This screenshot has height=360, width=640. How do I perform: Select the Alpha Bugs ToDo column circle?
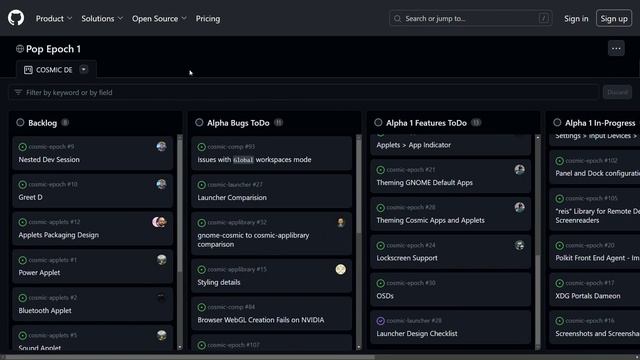click(x=199, y=122)
